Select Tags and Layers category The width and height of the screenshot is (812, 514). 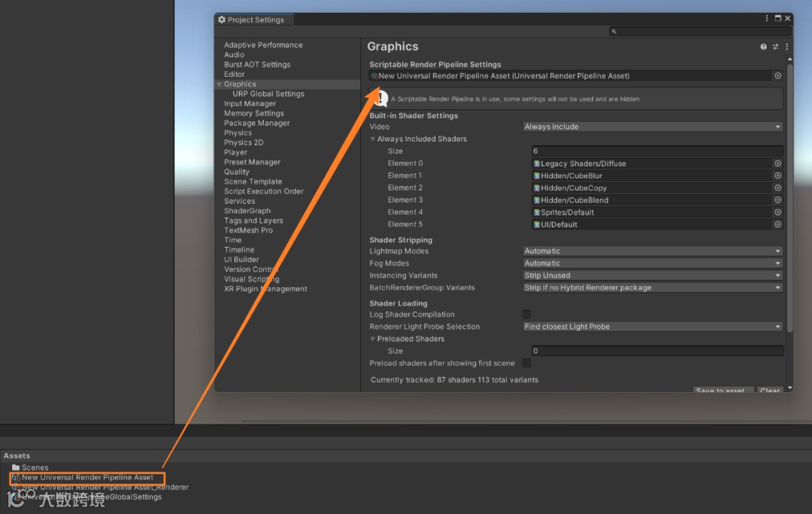point(254,221)
